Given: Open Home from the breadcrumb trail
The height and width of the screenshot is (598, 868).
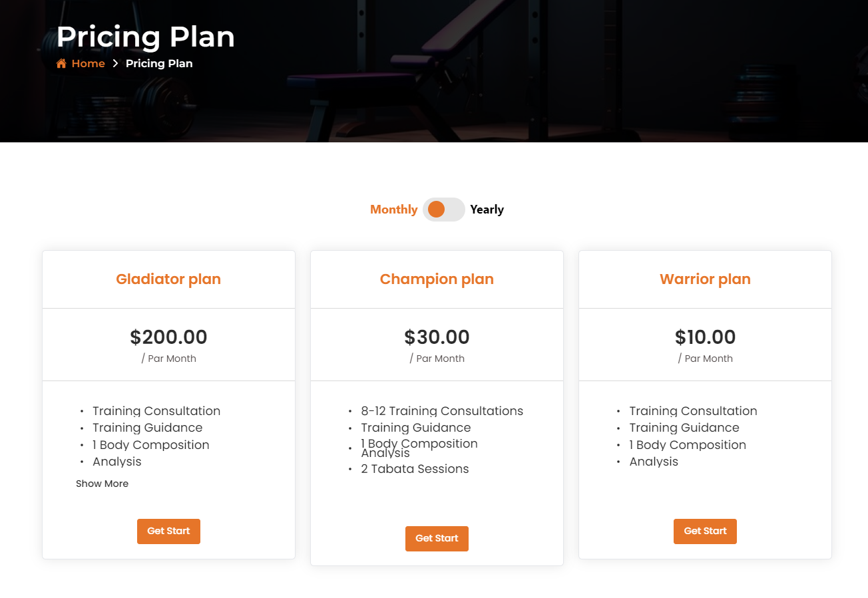Looking at the screenshot, I should tap(87, 63).
